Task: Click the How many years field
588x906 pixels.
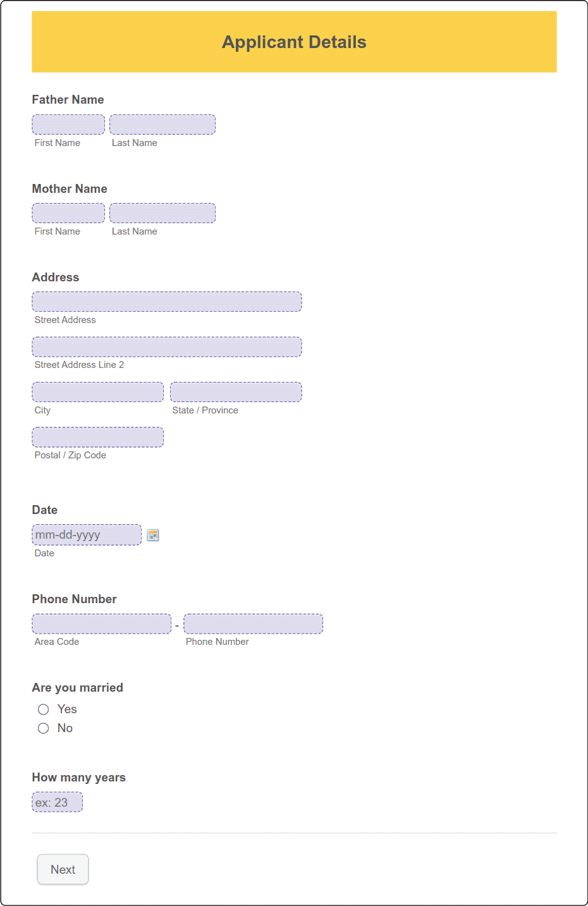Action: (57, 801)
